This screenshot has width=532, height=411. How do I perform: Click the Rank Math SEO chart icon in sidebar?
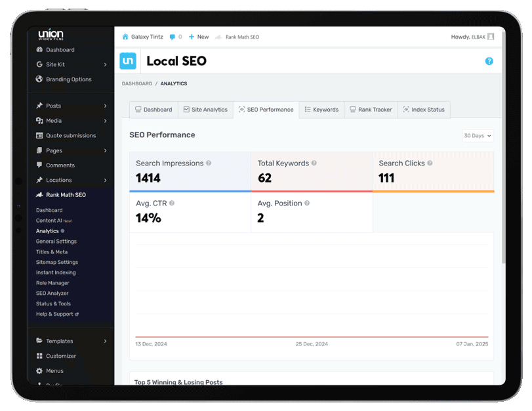39,194
